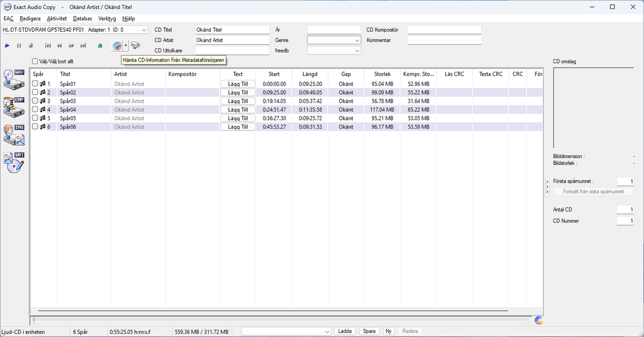Click the Ny button
Viewport: 644px width, 337px height.
388,331
